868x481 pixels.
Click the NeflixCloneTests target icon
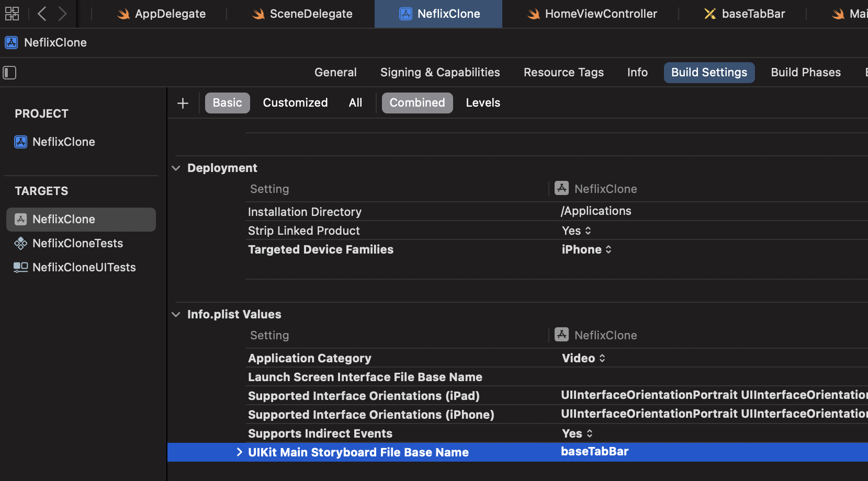[21, 243]
